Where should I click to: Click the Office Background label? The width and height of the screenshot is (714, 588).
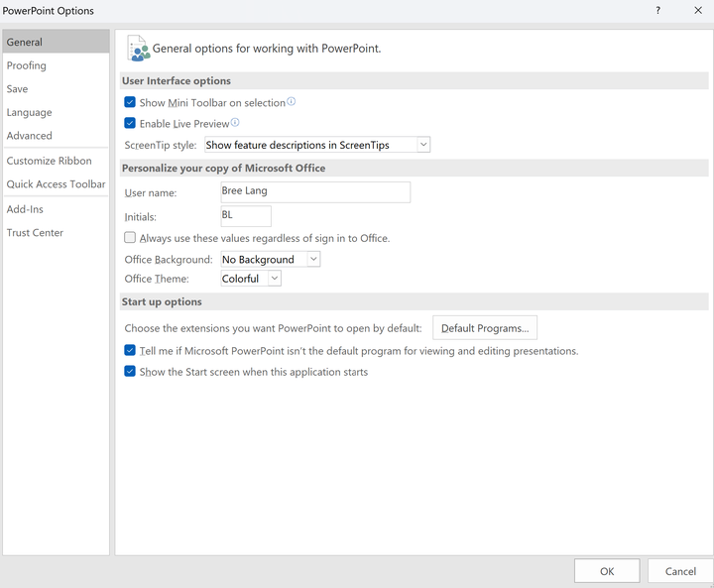click(169, 259)
